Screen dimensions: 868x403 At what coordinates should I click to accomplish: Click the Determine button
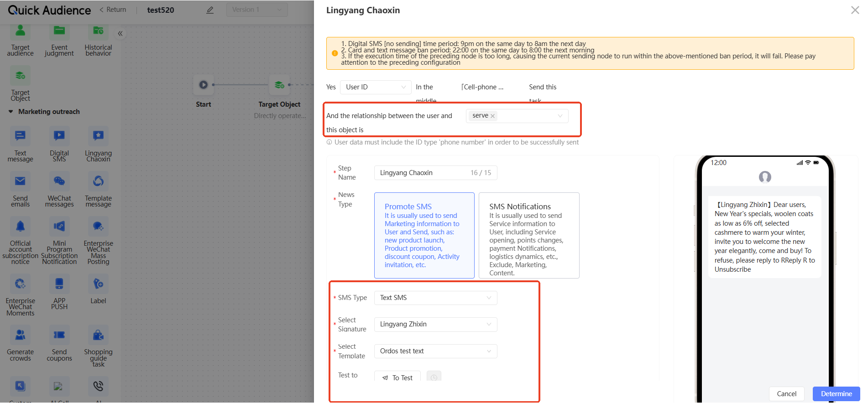click(836, 394)
